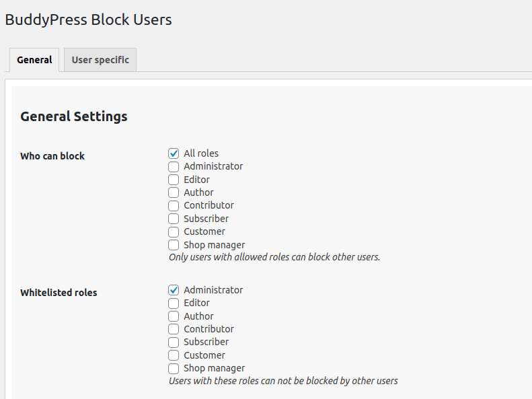Enable Contributor in Who can block

tap(174, 206)
